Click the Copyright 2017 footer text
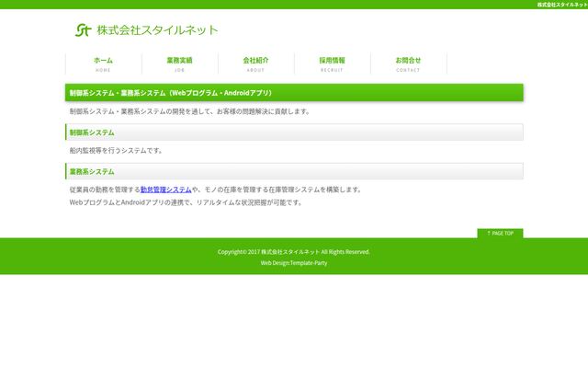The width and height of the screenshot is (588, 368). (294, 251)
